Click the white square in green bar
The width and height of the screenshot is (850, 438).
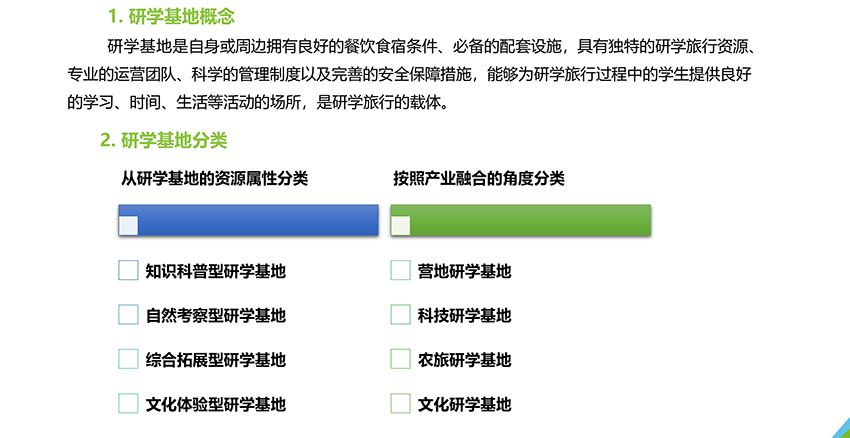[401, 226]
